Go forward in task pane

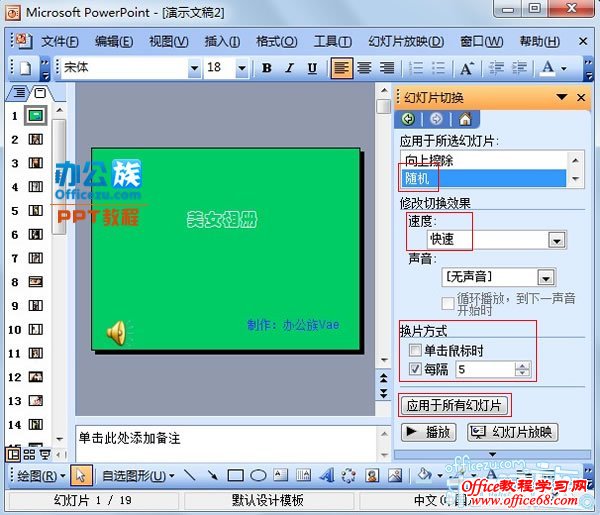(436, 119)
